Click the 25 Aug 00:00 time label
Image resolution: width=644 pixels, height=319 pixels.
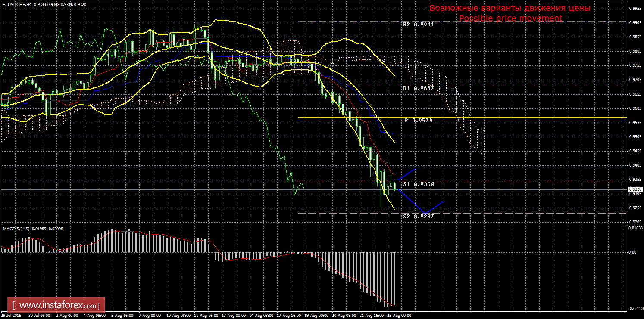coord(399,316)
